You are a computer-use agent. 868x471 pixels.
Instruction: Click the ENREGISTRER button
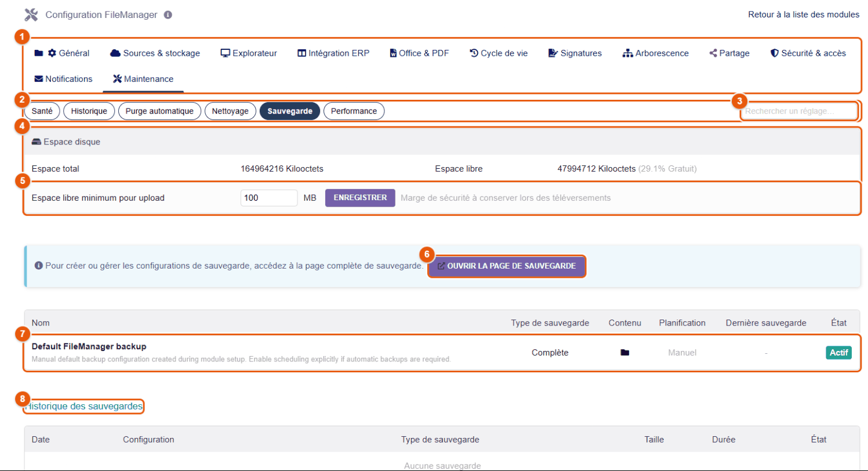click(360, 197)
